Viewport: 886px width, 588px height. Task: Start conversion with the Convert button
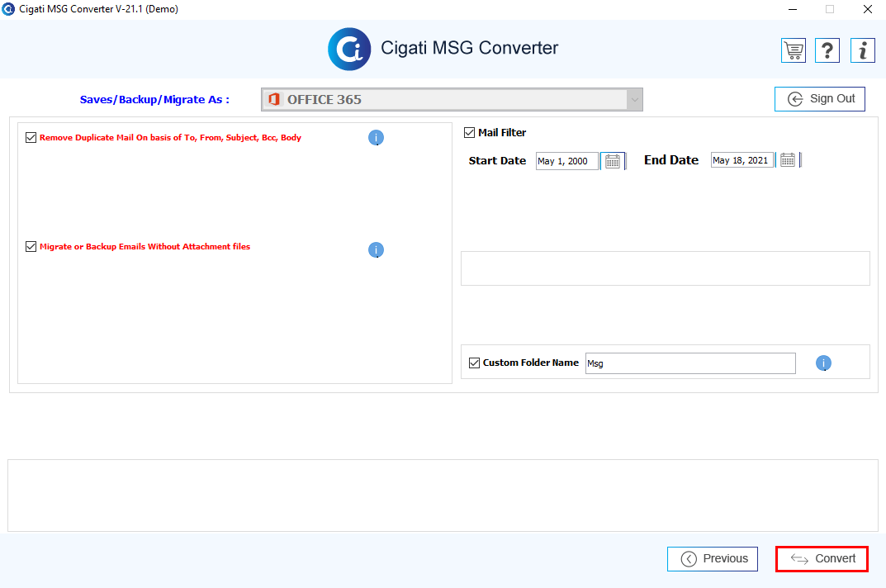(822, 558)
